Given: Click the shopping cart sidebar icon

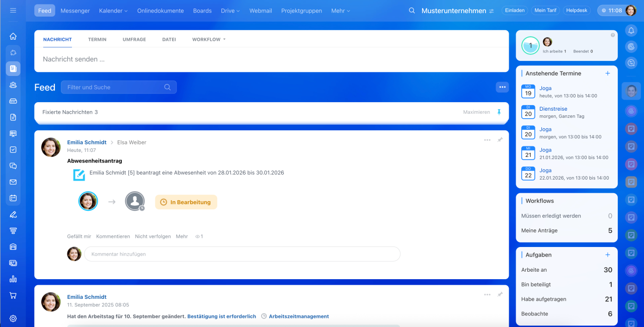Looking at the screenshot, I should point(13,295).
